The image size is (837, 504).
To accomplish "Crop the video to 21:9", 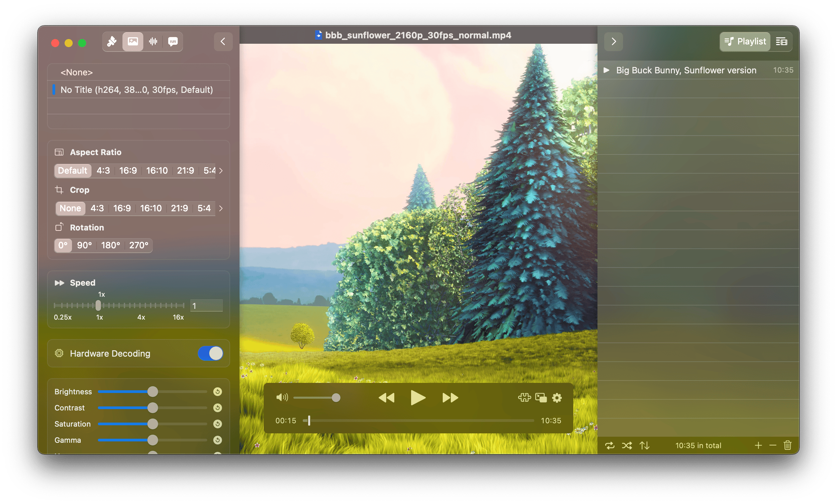I will pos(179,208).
